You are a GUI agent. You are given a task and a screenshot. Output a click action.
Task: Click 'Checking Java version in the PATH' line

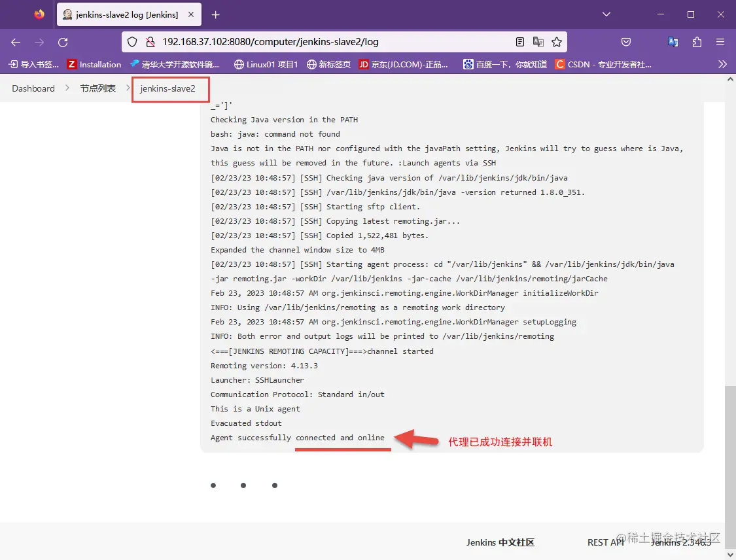[285, 120]
